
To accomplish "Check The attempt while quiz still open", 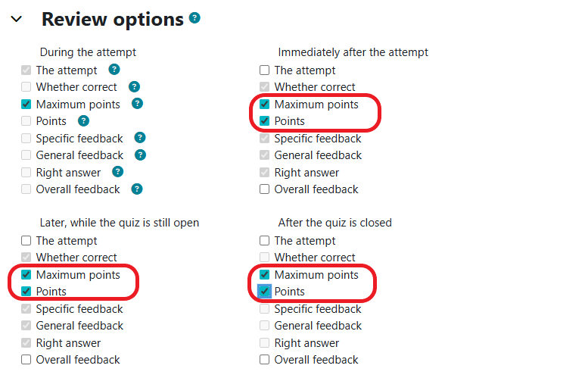I will tap(26, 241).
